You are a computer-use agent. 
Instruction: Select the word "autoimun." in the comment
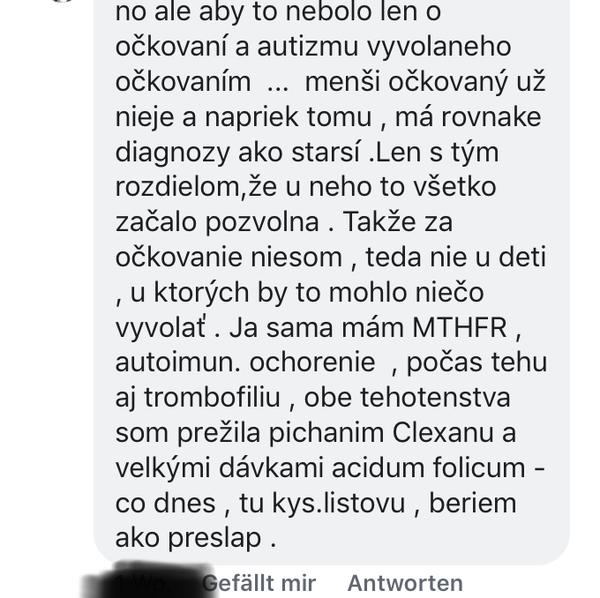[x=178, y=362]
